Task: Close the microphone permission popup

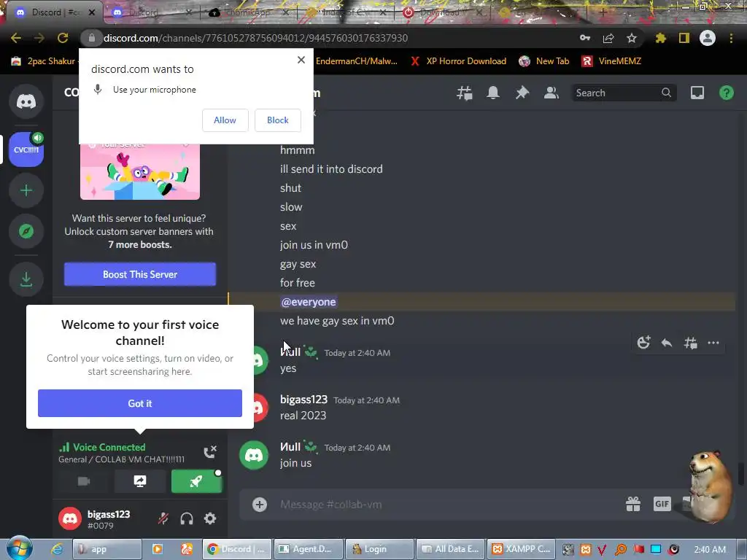Action: 301,60
